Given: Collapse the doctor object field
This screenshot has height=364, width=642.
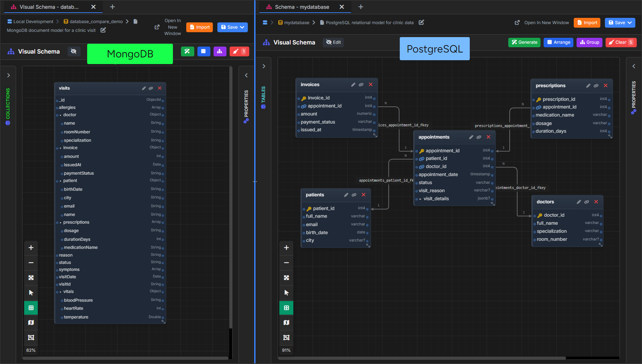Looking at the screenshot, I should tap(61, 115).
